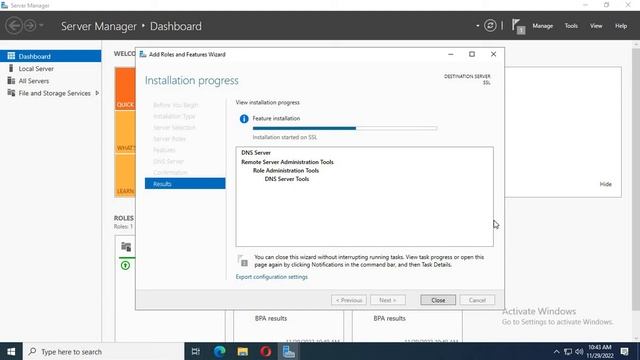
Task: Click the volume tray icon
Action: [x=579, y=351]
